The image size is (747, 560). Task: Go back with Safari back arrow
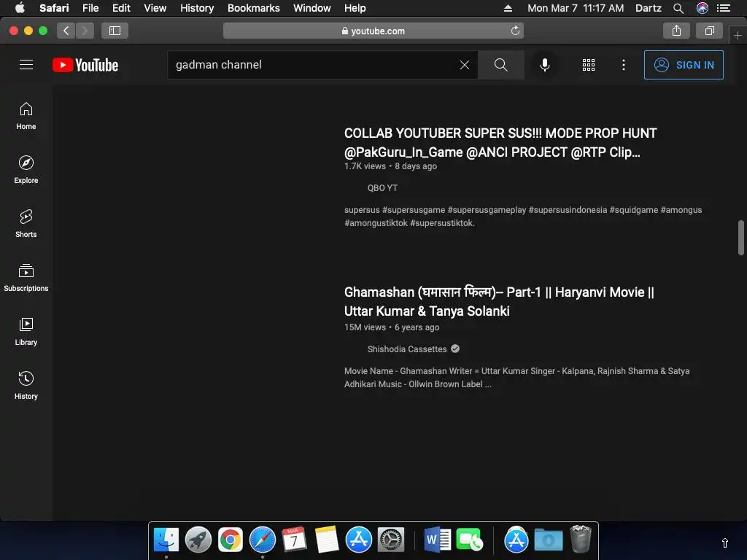tap(66, 31)
